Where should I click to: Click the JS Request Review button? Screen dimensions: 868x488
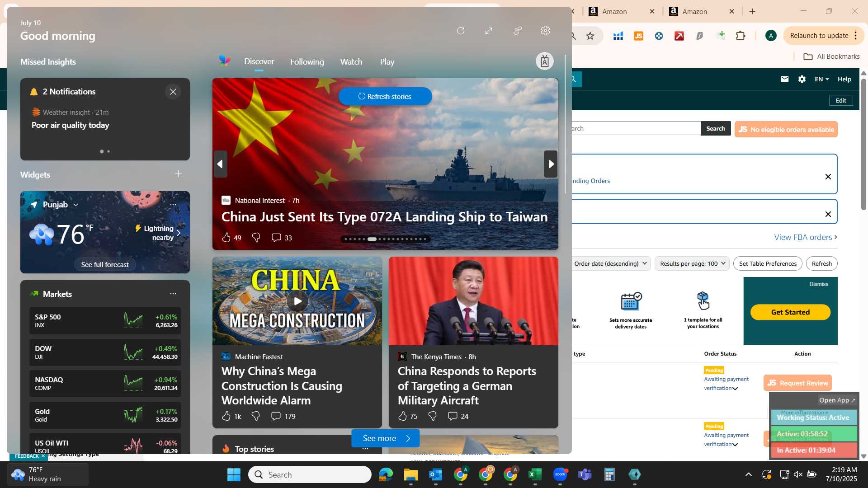click(797, 383)
